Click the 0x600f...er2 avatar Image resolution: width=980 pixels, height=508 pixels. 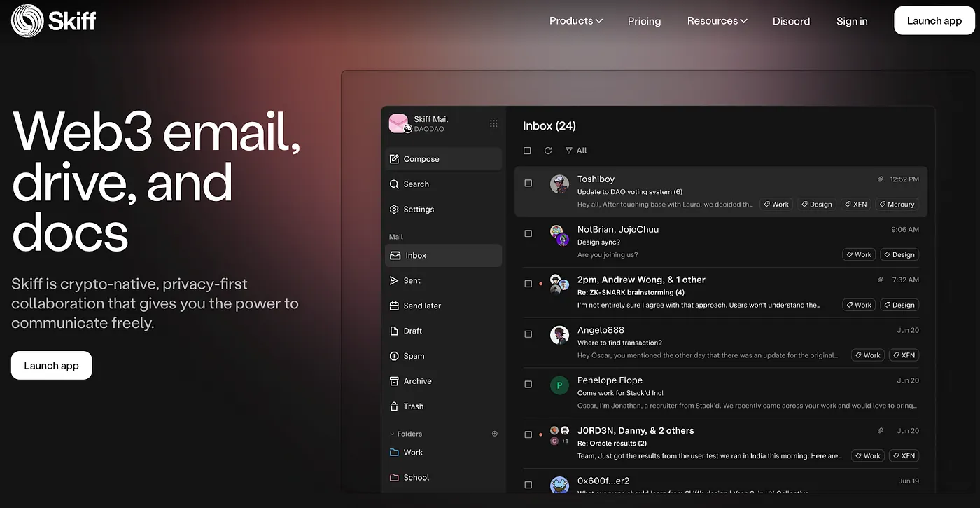tap(559, 485)
